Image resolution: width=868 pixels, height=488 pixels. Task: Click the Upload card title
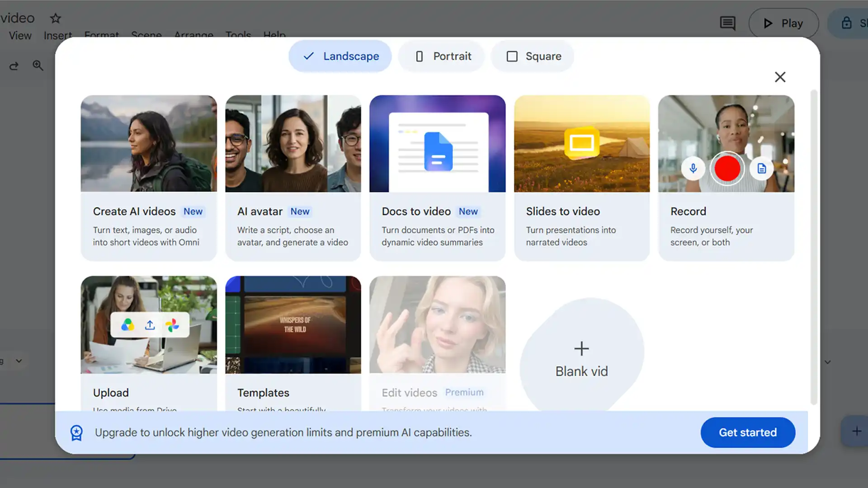tap(111, 393)
